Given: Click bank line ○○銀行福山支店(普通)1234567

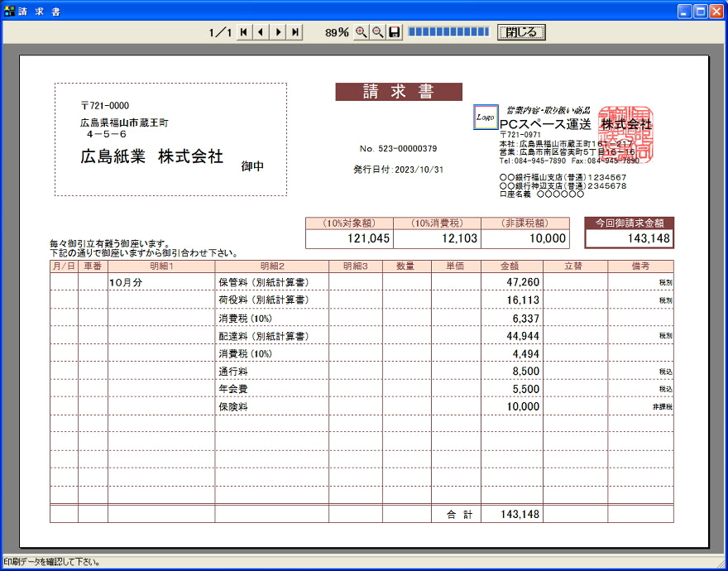Looking at the screenshot, I should (x=563, y=177).
